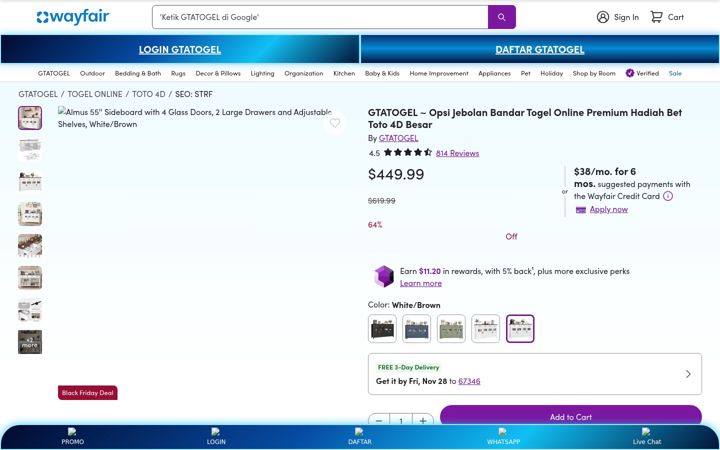Image resolution: width=720 pixels, height=450 pixels.
Task: Select fourth product thumbnail image
Action: click(30, 214)
